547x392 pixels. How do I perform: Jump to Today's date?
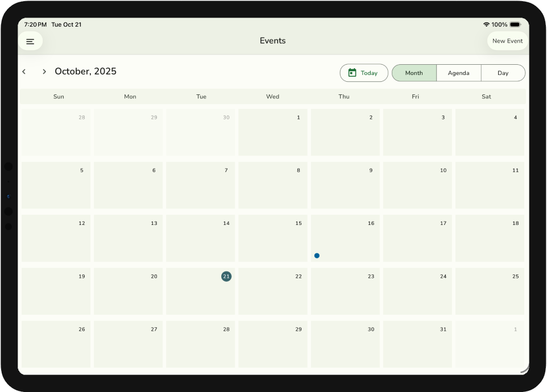(x=364, y=73)
